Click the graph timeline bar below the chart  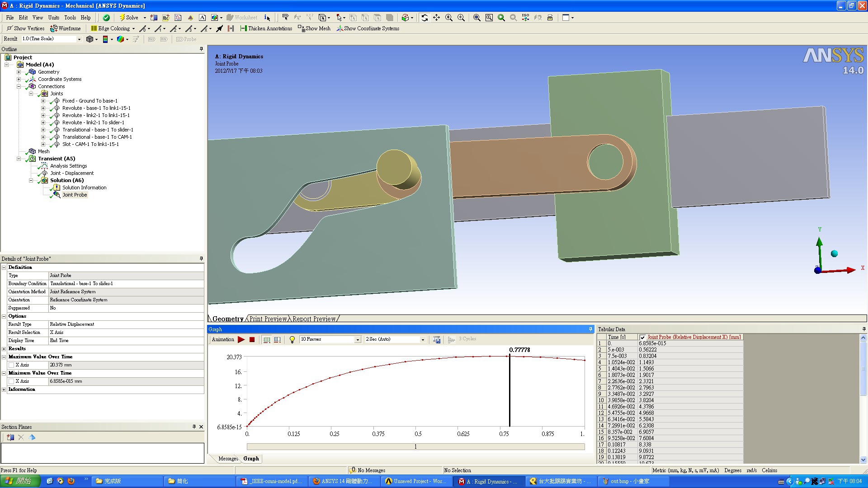[x=415, y=446]
